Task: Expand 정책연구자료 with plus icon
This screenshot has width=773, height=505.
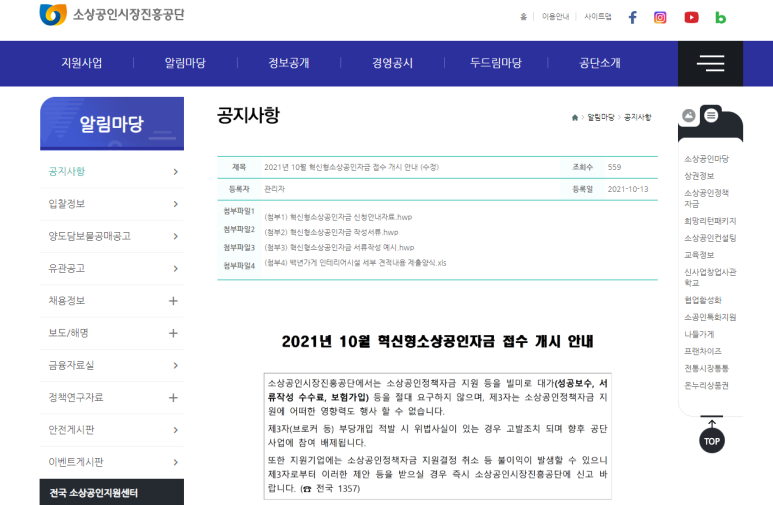Action: point(173,397)
